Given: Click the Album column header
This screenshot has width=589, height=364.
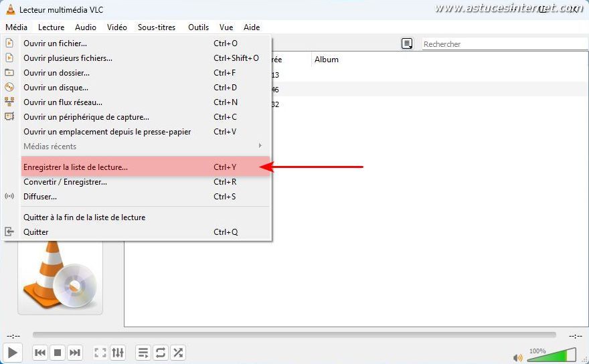Looking at the screenshot, I should [x=327, y=60].
